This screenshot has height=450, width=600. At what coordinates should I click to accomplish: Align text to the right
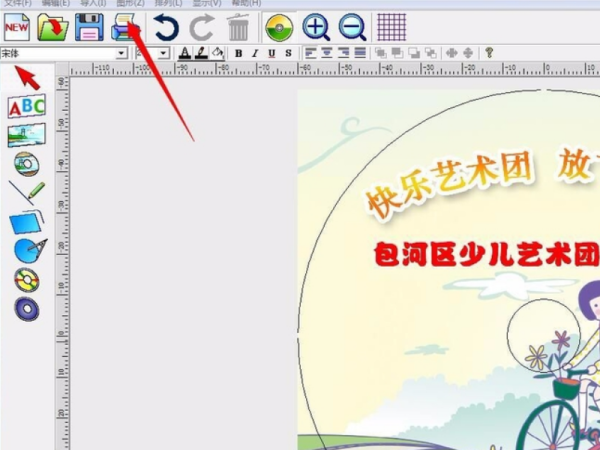point(343,53)
